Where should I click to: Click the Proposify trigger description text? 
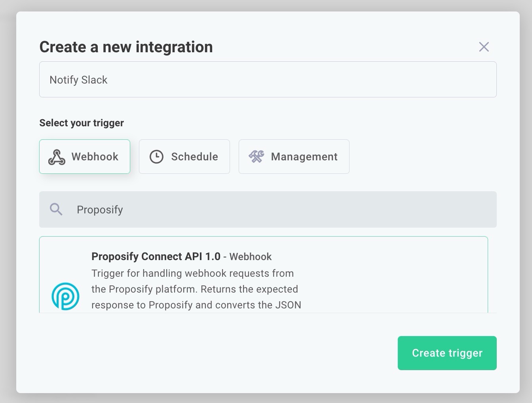[196, 289]
